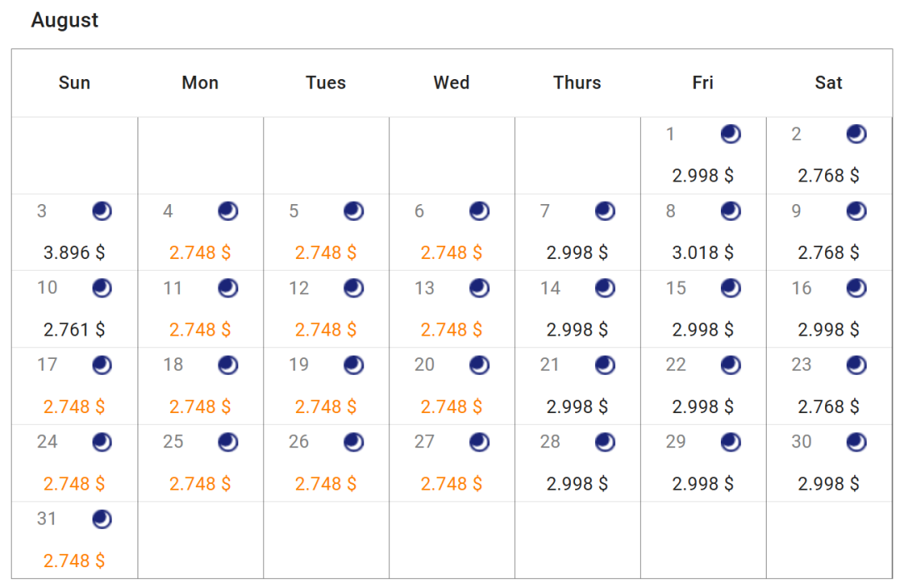Screen dimensions: 900x588
Task: Click the moon icon on date 28
Action: pos(604,442)
